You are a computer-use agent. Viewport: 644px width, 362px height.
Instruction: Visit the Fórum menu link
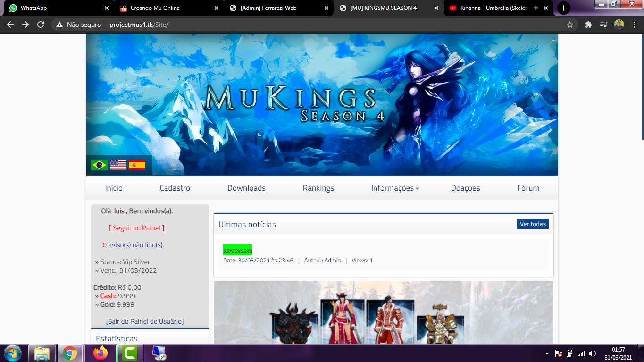[x=528, y=188]
